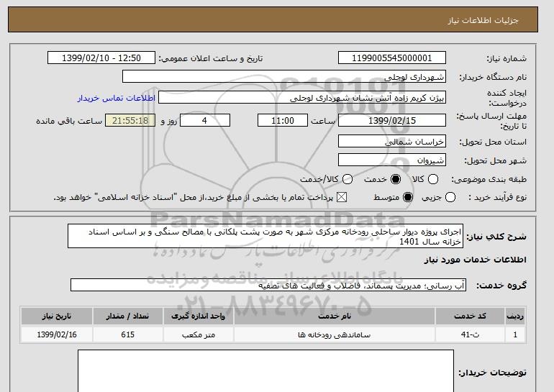Click the remaining time field 21:55:18
This screenshot has height=392, width=554.
(130, 120)
